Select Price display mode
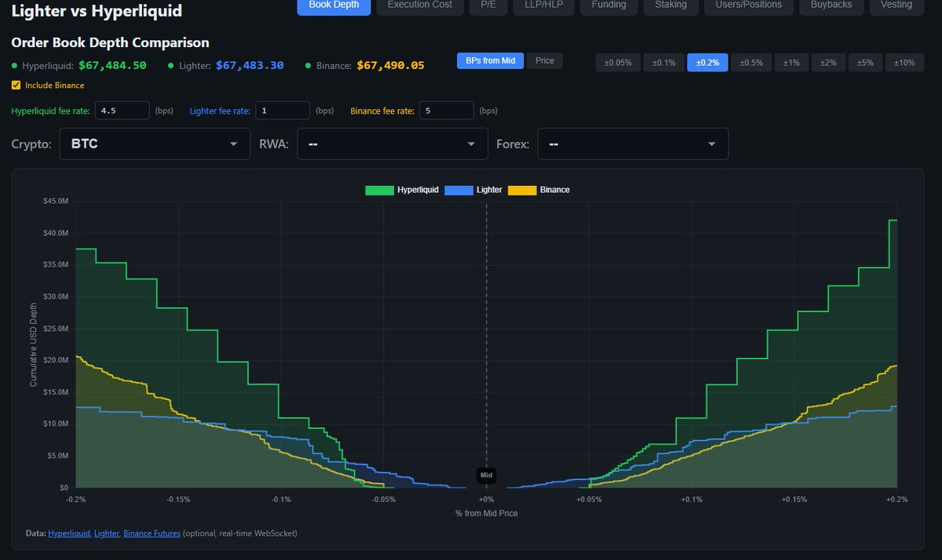 click(545, 61)
